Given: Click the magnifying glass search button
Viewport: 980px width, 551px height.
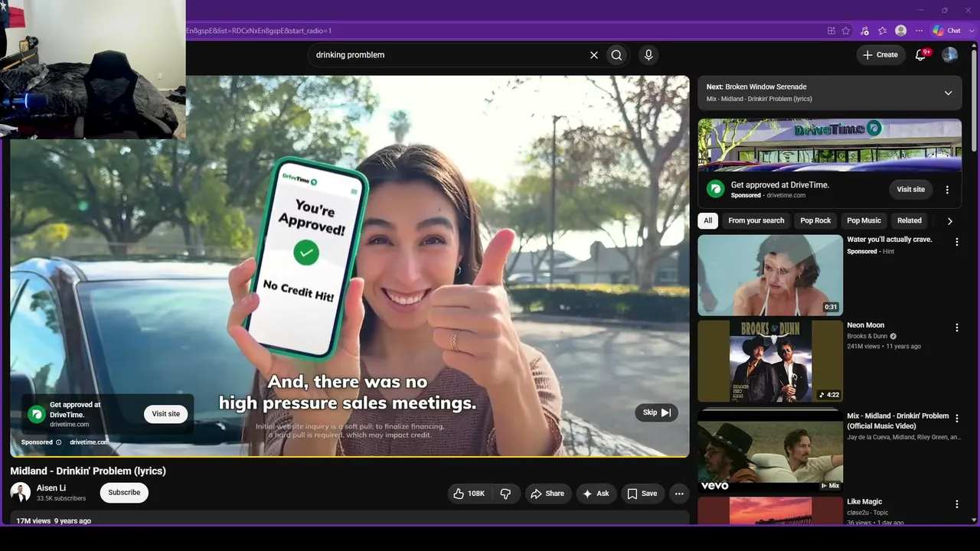Looking at the screenshot, I should [616, 55].
